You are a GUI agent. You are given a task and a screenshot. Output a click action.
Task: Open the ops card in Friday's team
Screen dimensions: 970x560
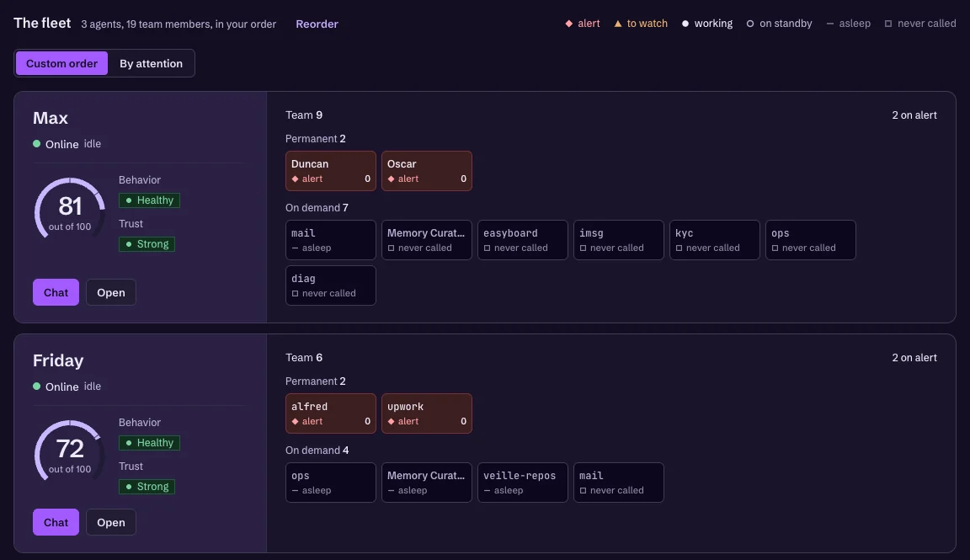point(331,483)
